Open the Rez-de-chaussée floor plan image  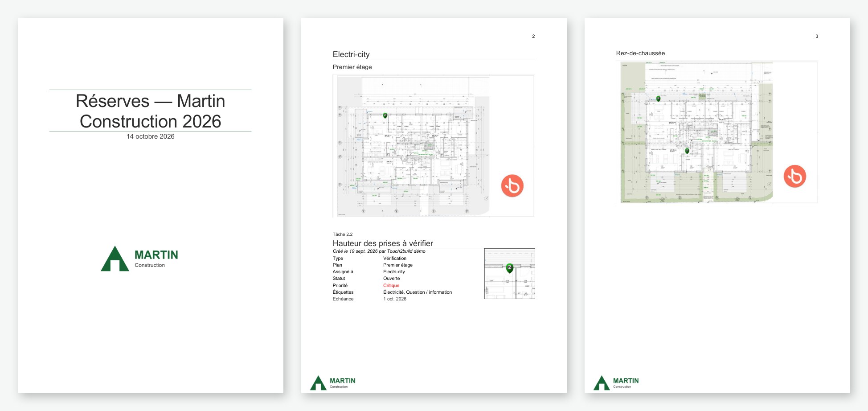coord(717,132)
